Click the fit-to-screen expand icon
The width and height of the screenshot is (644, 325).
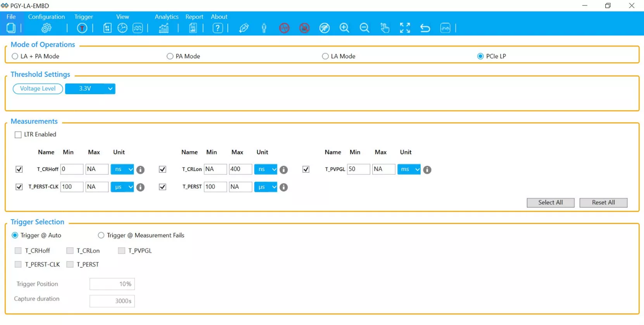(405, 28)
